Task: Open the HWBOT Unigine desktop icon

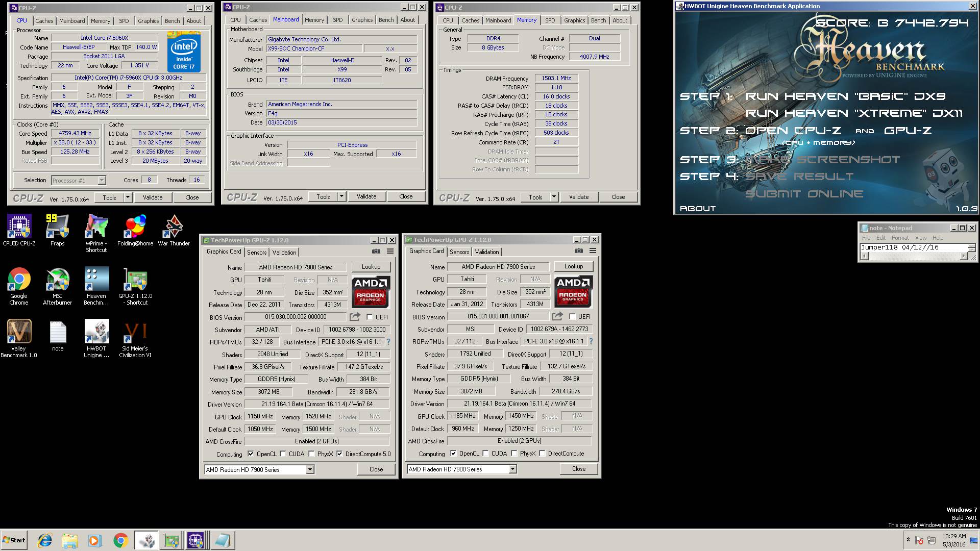Action: [x=96, y=338]
